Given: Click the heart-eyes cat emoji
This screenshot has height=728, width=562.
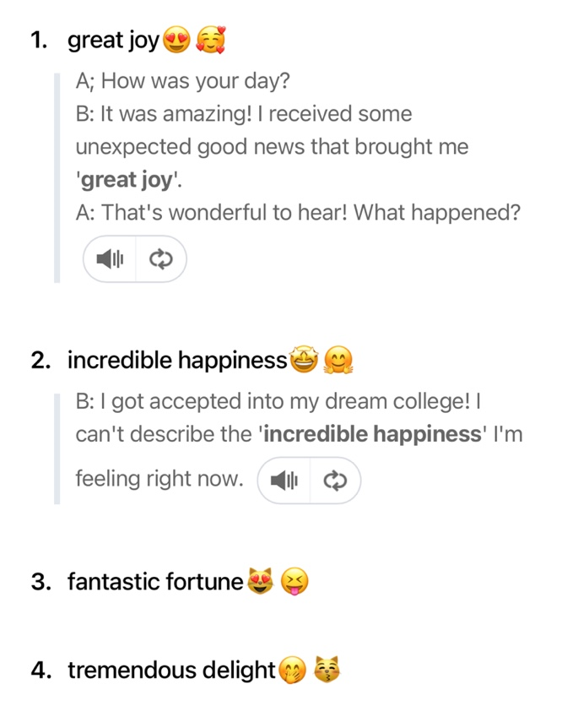Looking at the screenshot, I should [x=261, y=581].
